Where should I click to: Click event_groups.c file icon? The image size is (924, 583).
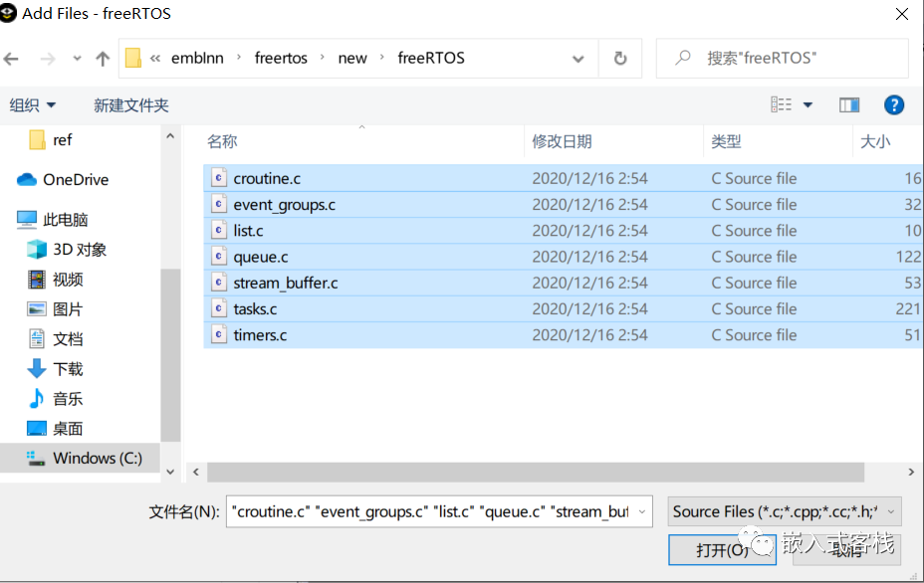[x=219, y=204]
